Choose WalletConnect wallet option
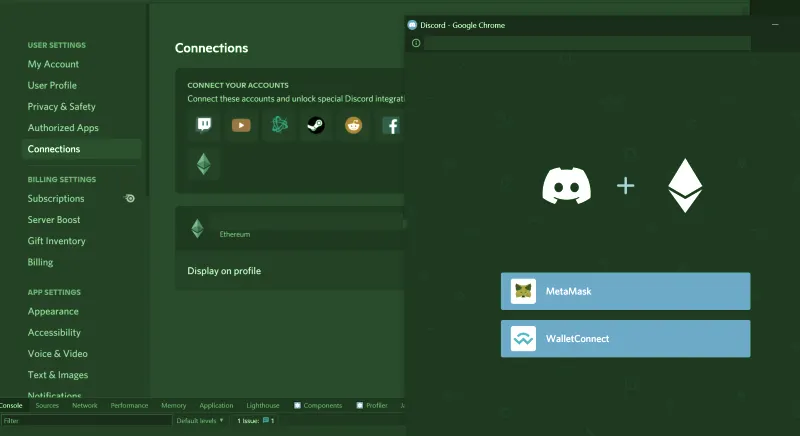Screen dimensions: 800x436 [625, 339]
